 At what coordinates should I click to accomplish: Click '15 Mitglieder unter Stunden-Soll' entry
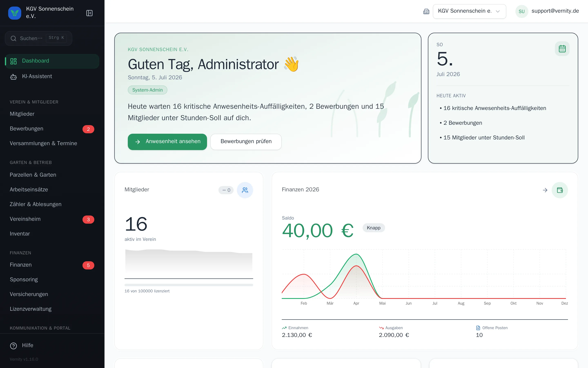[x=484, y=138]
